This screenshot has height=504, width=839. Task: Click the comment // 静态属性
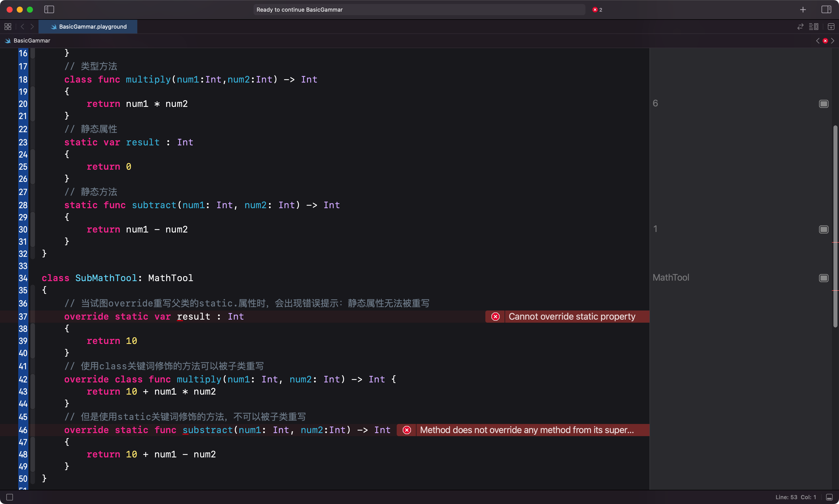[x=91, y=129]
